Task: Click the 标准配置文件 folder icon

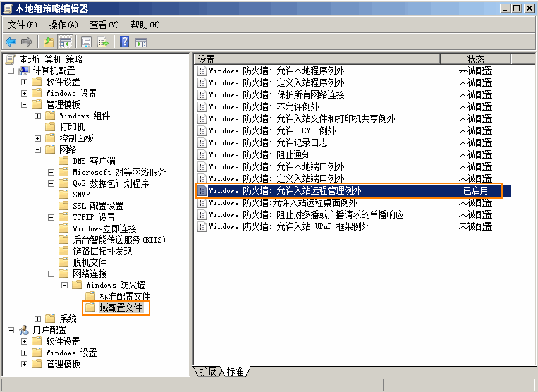Action: [90, 296]
